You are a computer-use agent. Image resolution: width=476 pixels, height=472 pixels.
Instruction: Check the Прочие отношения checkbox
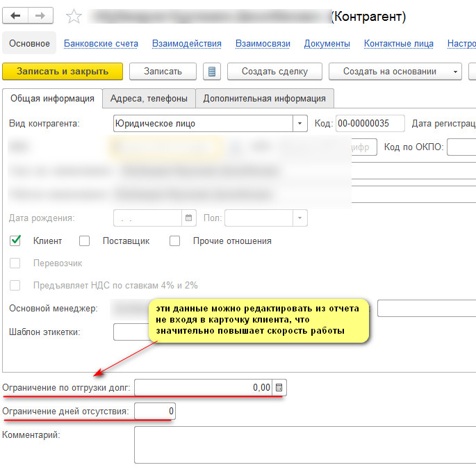coord(175,241)
